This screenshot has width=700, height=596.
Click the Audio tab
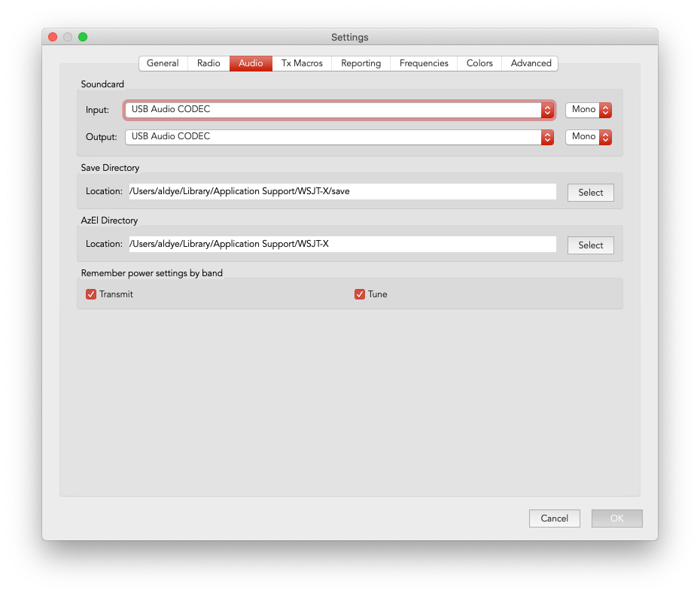tap(251, 63)
